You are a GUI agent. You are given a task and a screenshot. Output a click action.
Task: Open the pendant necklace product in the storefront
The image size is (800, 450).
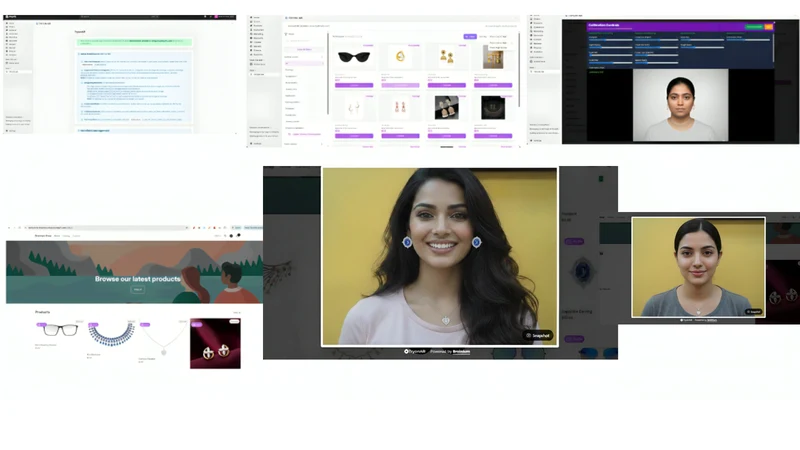(163, 339)
